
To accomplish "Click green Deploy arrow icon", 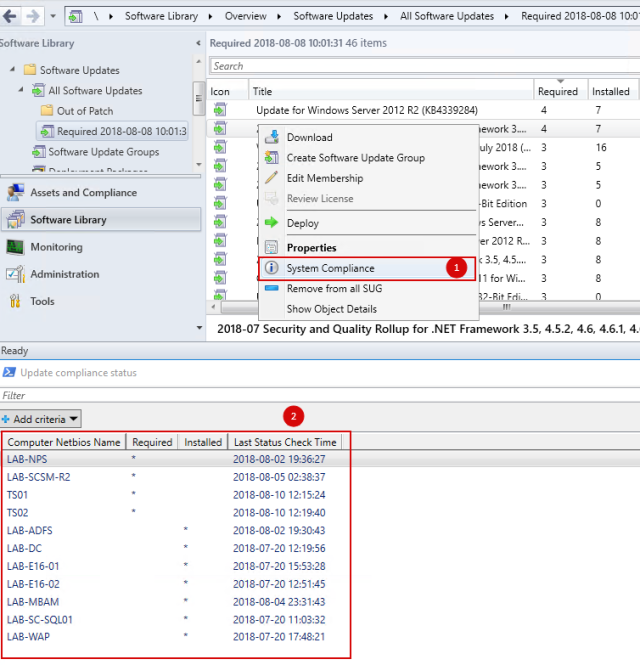I will [271, 222].
